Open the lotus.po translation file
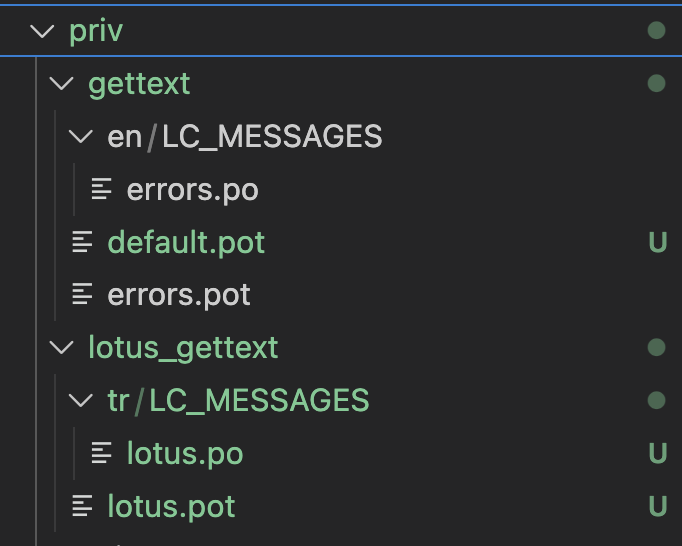 click(184, 454)
